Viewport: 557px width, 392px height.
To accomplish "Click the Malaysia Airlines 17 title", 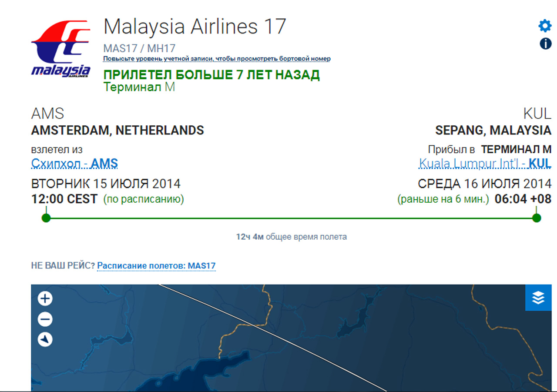I will click(195, 26).
